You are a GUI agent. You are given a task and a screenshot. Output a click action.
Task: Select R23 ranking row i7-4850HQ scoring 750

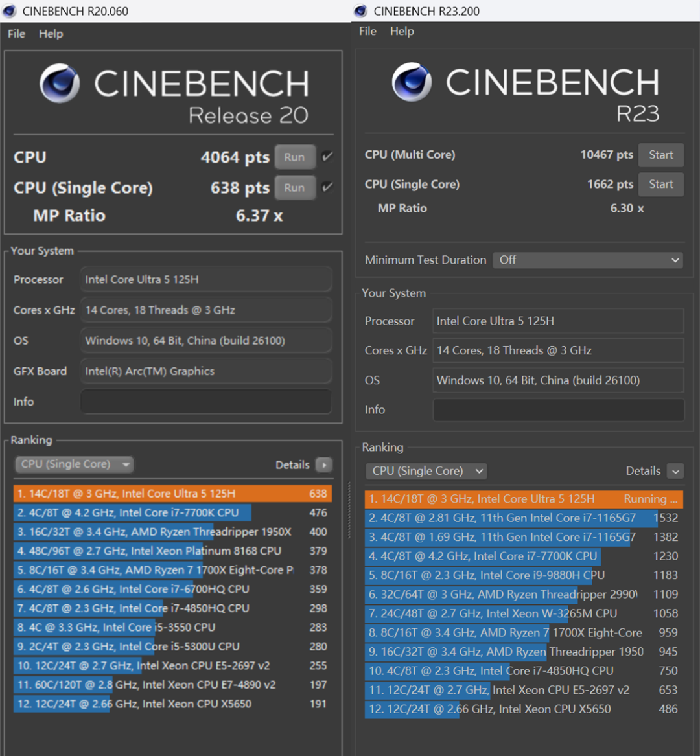(524, 671)
